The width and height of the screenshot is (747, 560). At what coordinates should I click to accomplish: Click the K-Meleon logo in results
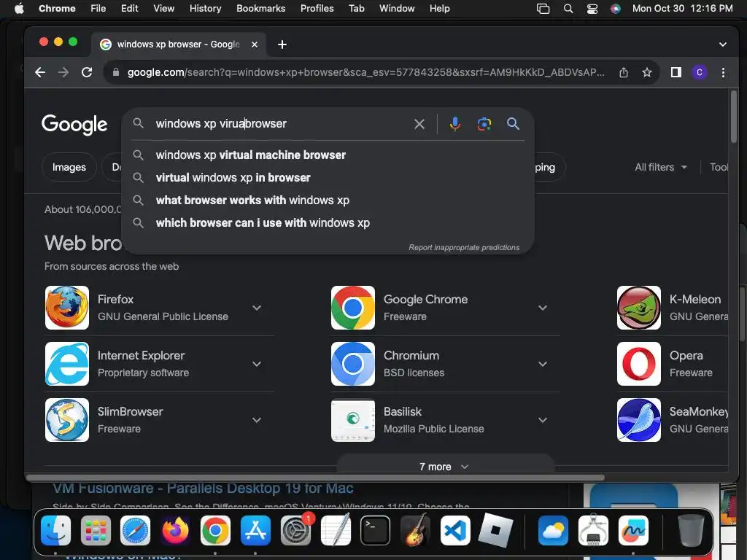point(639,308)
